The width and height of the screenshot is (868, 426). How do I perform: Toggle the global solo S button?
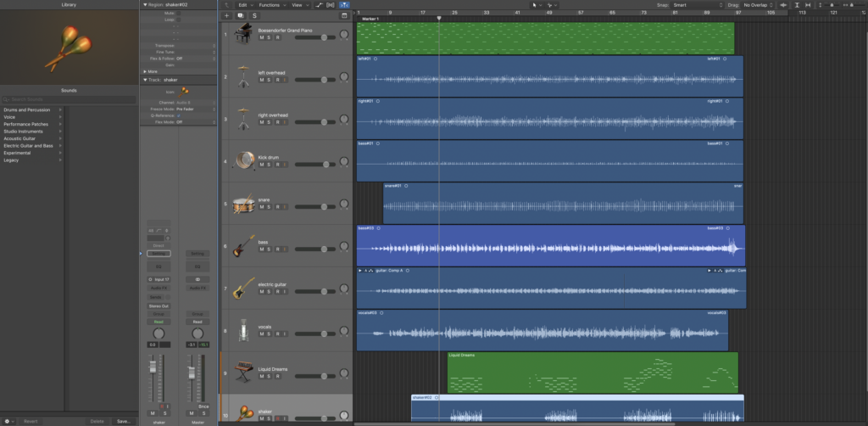click(254, 15)
